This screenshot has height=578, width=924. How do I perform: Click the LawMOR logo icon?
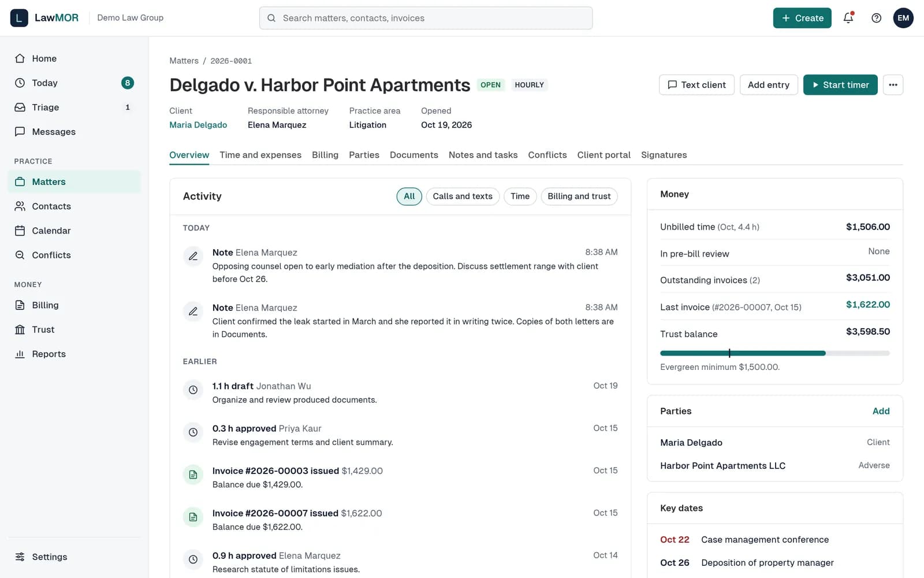[x=19, y=18]
